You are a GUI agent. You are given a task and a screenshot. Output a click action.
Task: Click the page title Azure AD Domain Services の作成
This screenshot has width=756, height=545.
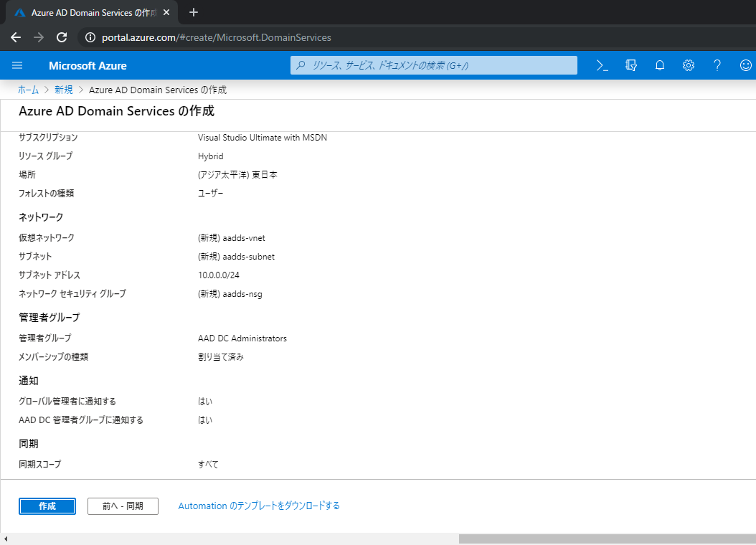[x=116, y=111]
